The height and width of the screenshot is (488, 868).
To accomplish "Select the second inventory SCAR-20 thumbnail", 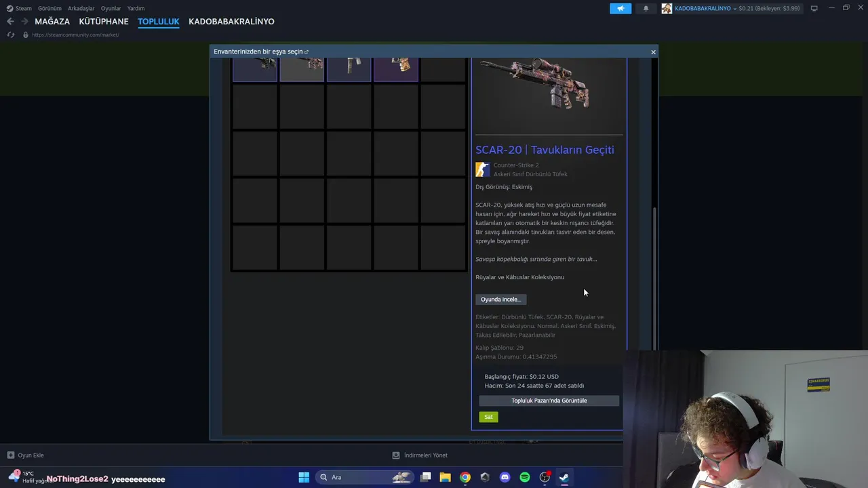I will [x=302, y=69].
